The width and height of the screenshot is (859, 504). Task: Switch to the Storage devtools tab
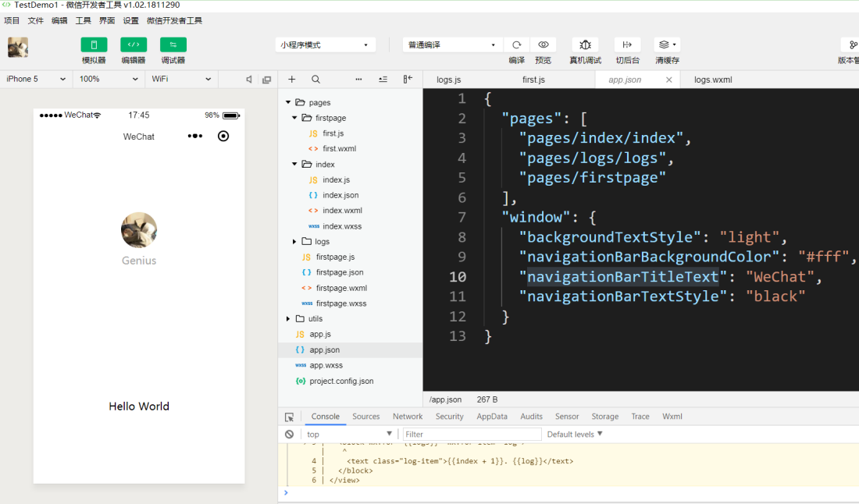604,417
